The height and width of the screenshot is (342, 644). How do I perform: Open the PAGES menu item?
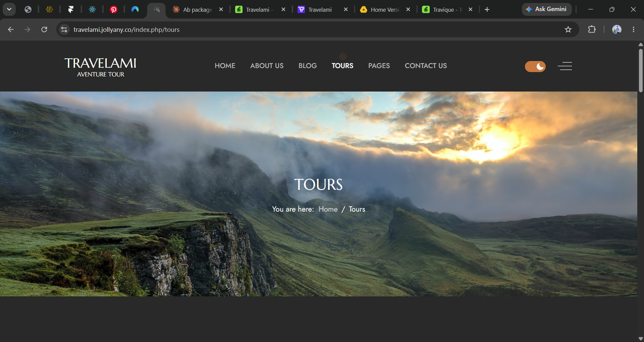[379, 66]
